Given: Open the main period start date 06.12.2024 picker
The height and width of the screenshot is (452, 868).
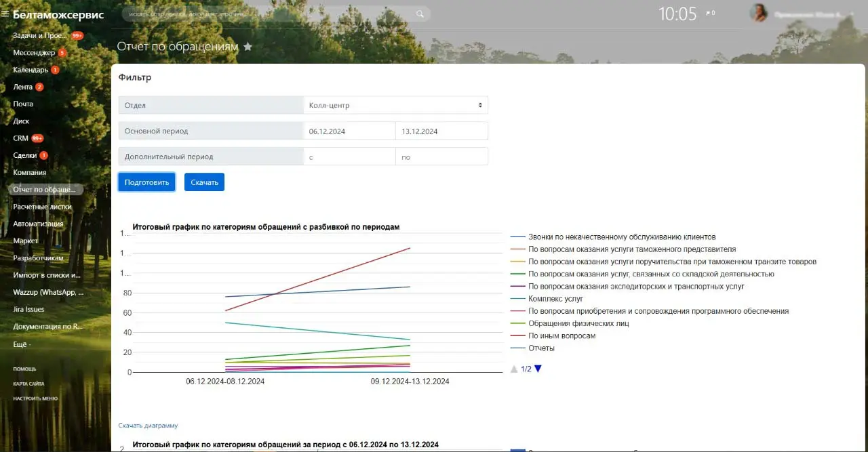Looking at the screenshot, I should point(349,131).
